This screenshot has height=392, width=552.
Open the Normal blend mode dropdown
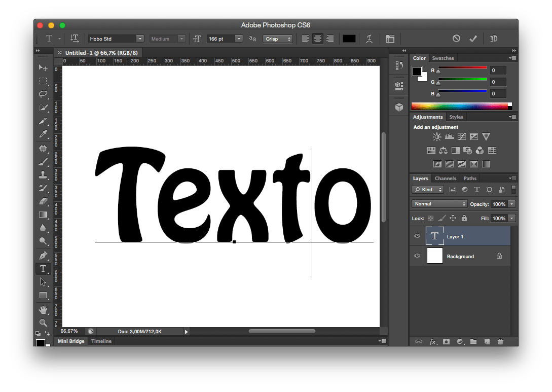pyautogui.click(x=439, y=204)
